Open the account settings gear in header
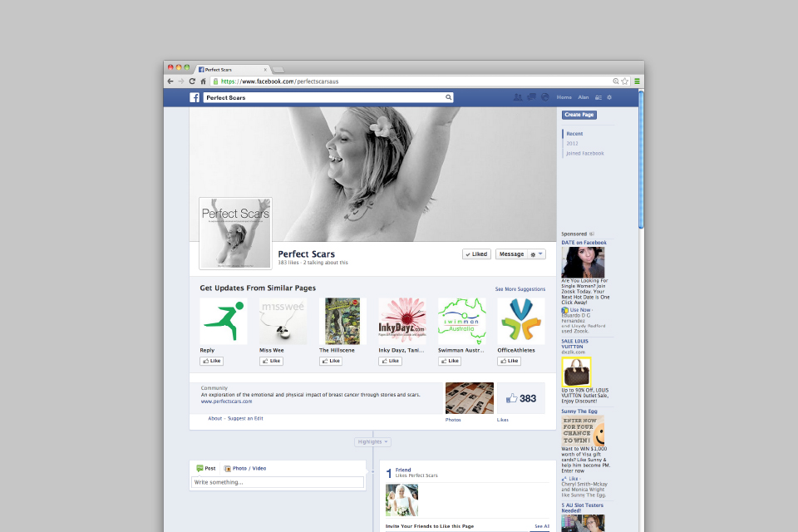Viewport: 798px width, 532px height. click(x=609, y=97)
